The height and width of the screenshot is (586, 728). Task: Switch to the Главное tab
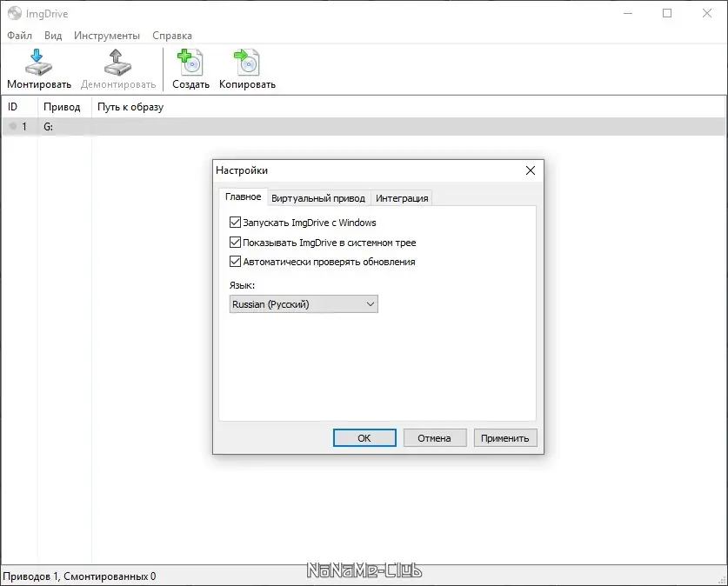(244, 196)
